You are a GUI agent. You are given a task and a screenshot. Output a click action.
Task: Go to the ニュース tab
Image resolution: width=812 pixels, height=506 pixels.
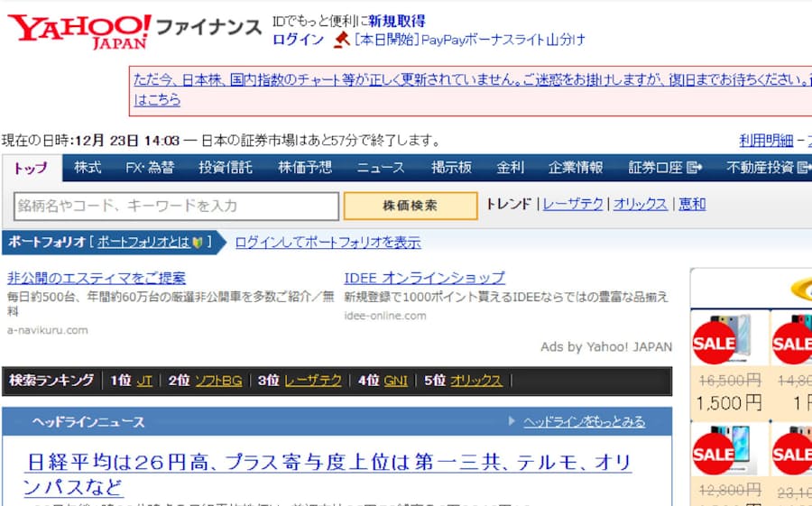(x=380, y=168)
